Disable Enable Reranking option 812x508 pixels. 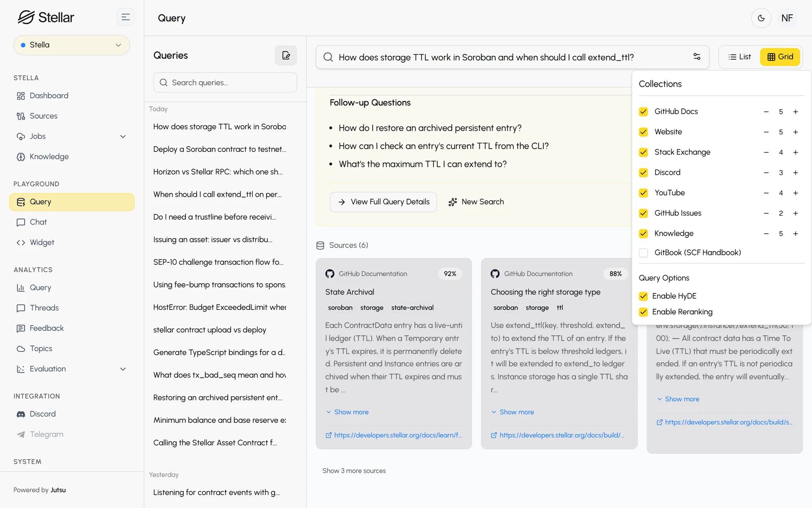(x=643, y=312)
